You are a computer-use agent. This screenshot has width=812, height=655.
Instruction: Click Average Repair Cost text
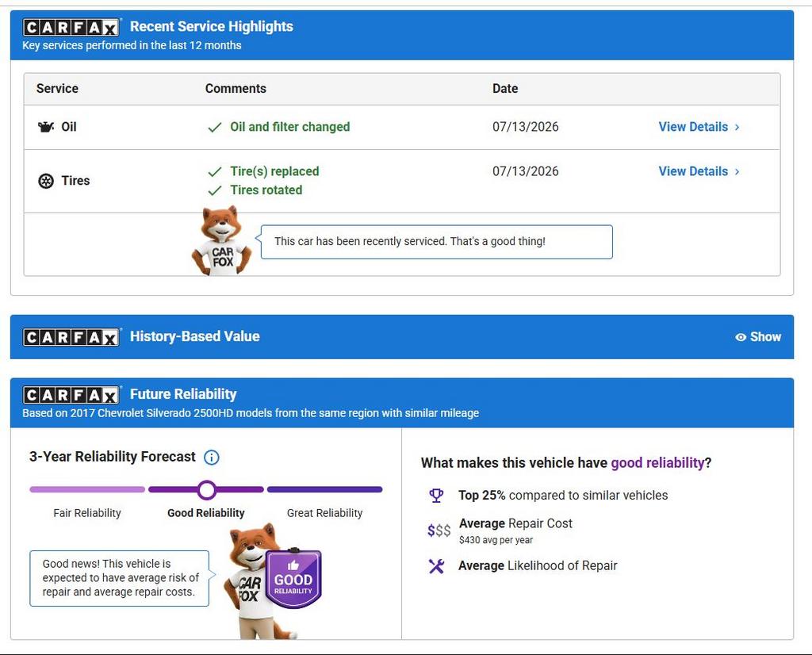pyautogui.click(x=515, y=523)
